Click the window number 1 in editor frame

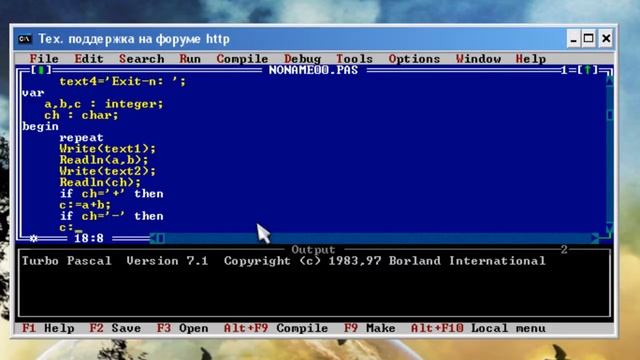[564, 70]
